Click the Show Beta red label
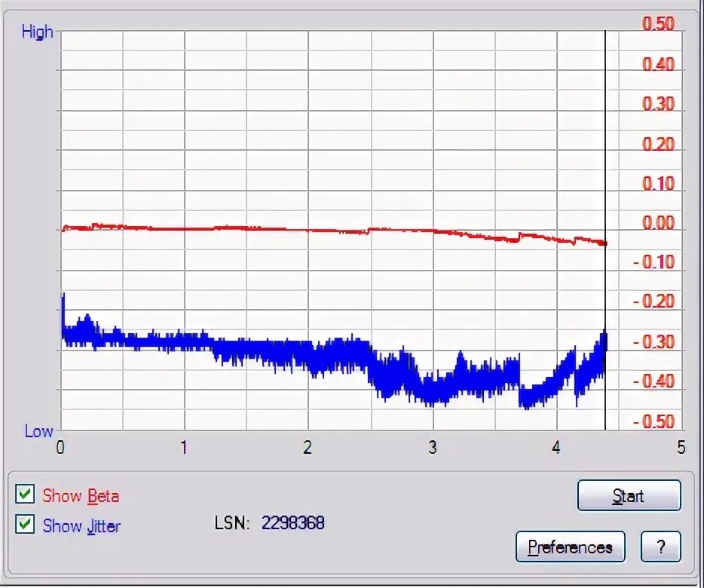The height and width of the screenshot is (588, 704). point(81,496)
